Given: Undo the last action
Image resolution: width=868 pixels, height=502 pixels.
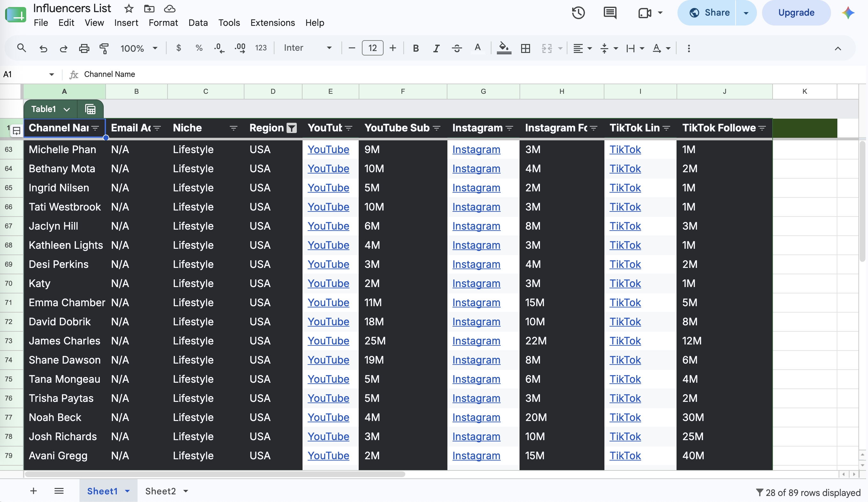Looking at the screenshot, I should pyautogui.click(x=43, y=48).
